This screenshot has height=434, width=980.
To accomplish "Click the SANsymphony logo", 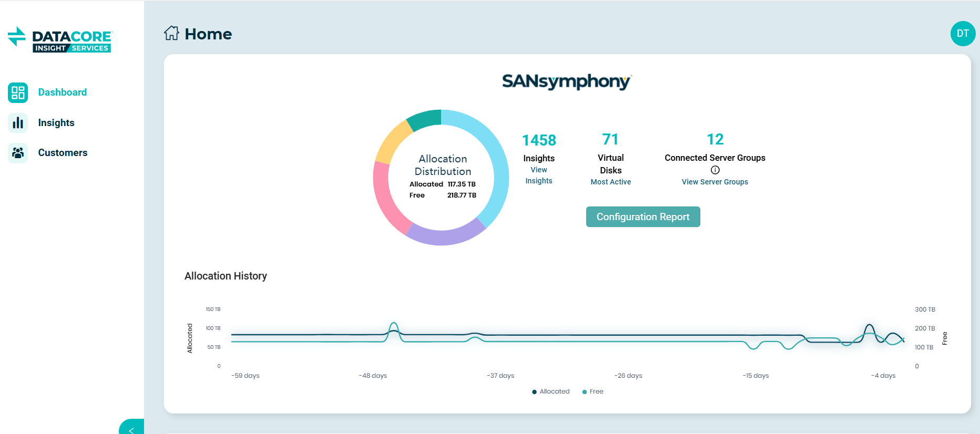I will 566,81.
